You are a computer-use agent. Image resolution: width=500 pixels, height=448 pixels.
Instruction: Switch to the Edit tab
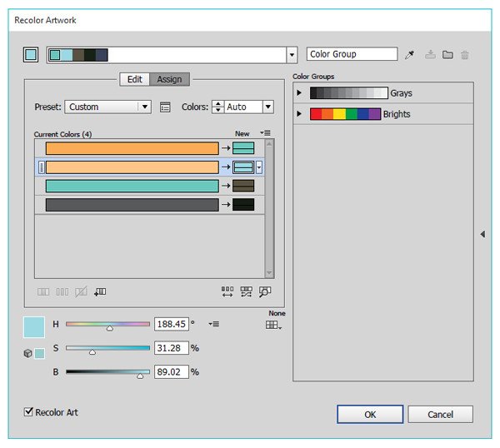[x=134, y=80]
